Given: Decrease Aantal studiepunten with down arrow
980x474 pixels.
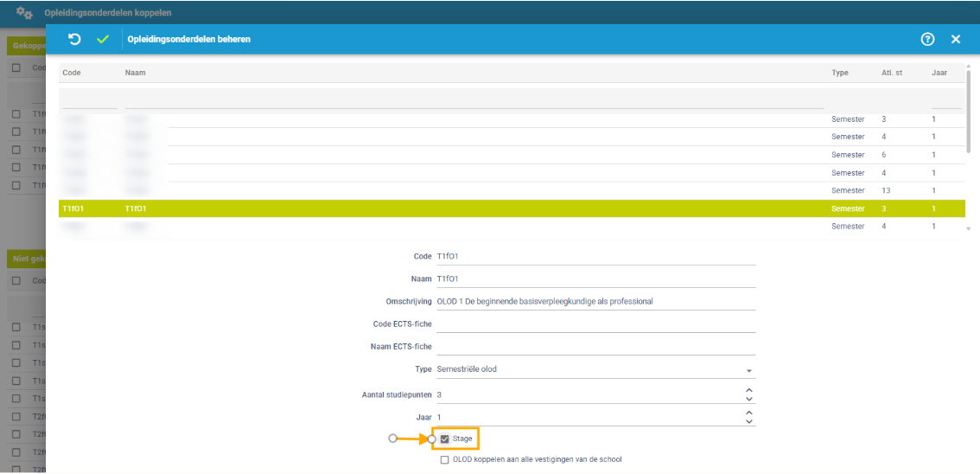Looking at the screenshot, I should (749, 399).
